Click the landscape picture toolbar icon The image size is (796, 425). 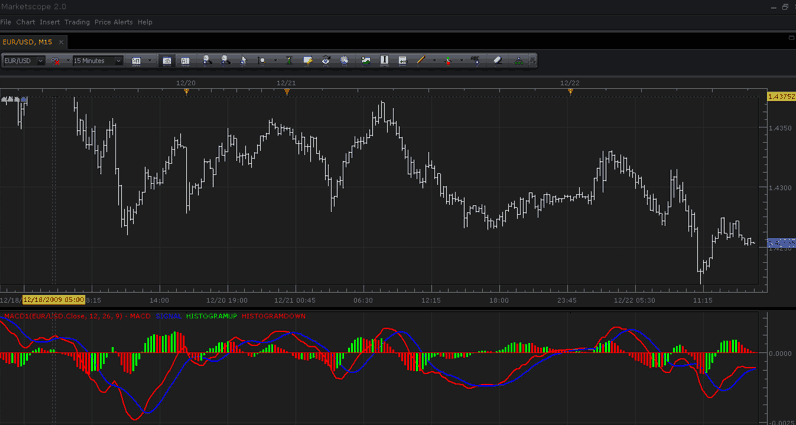pyautogui.click(x=366, y=60)
